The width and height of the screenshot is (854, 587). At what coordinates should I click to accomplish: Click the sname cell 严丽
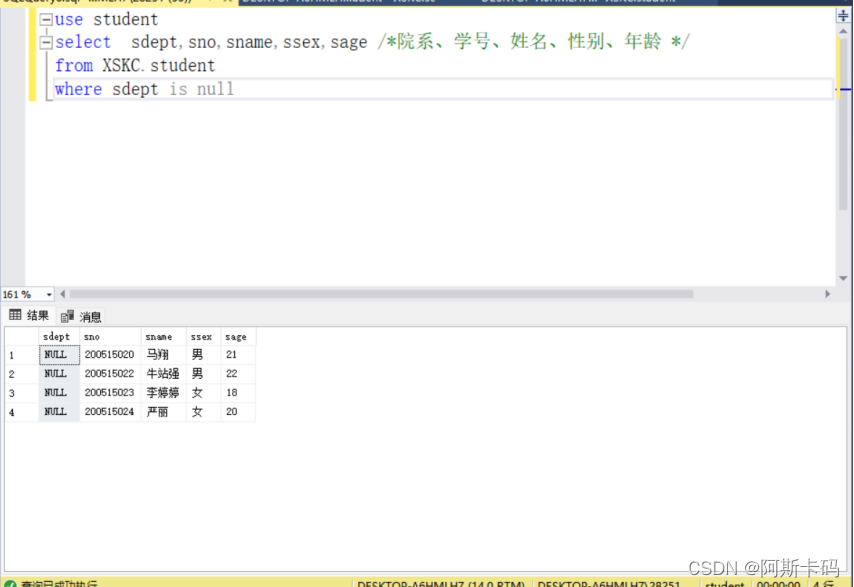[x=163, y=412]
